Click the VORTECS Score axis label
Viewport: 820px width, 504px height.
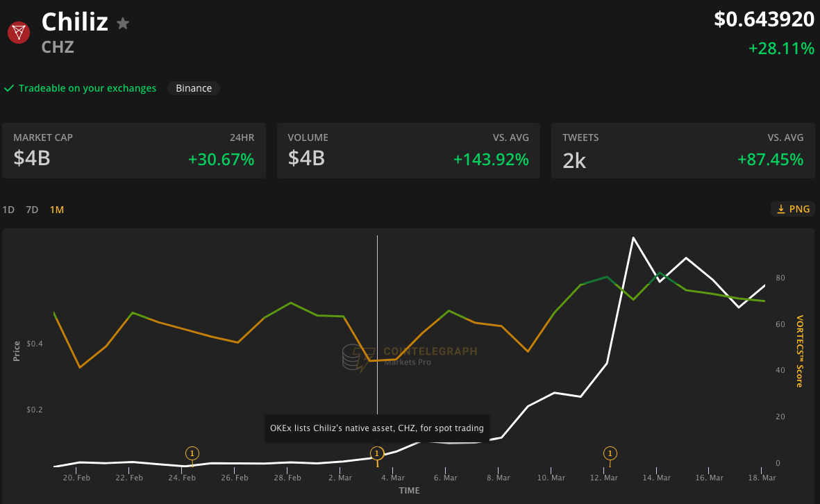coord(799,351)
